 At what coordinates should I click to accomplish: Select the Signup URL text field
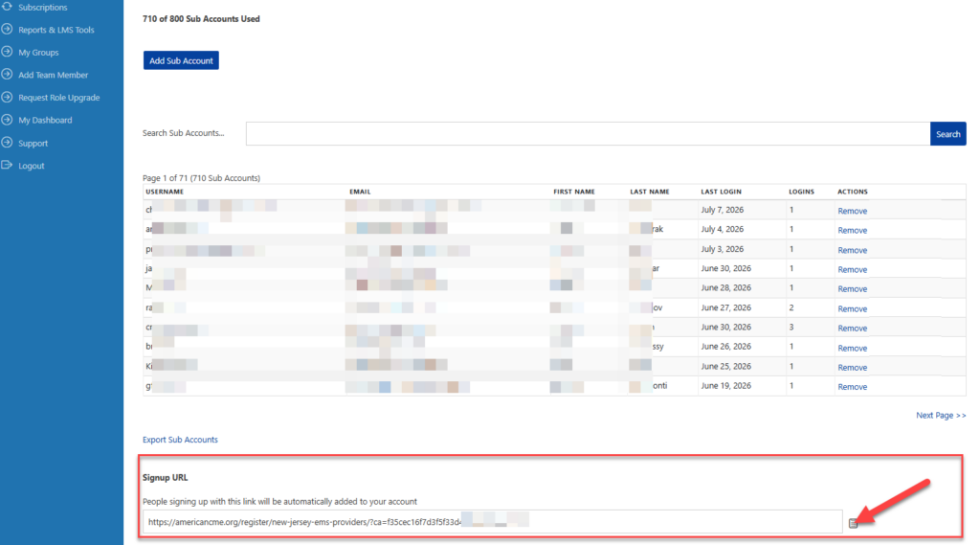click(493, 522)
